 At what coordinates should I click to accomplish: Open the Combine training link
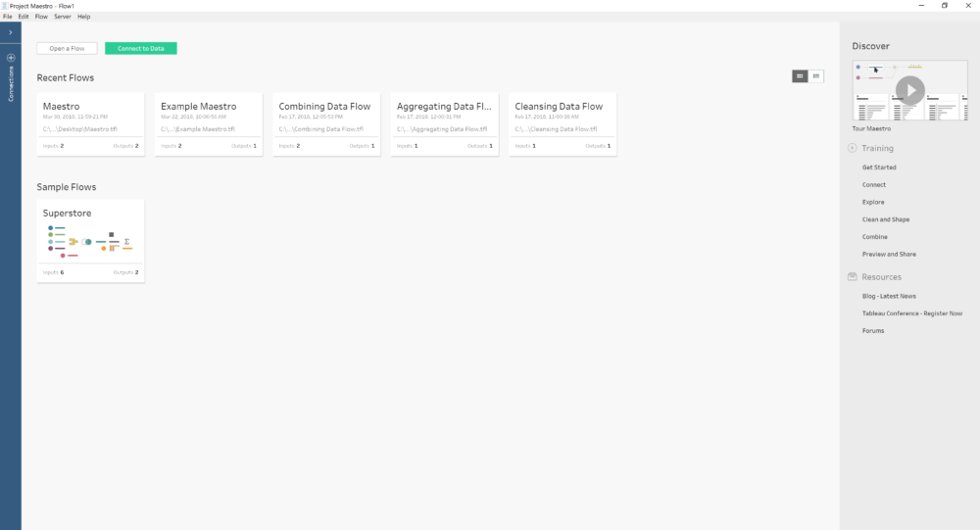874,237
